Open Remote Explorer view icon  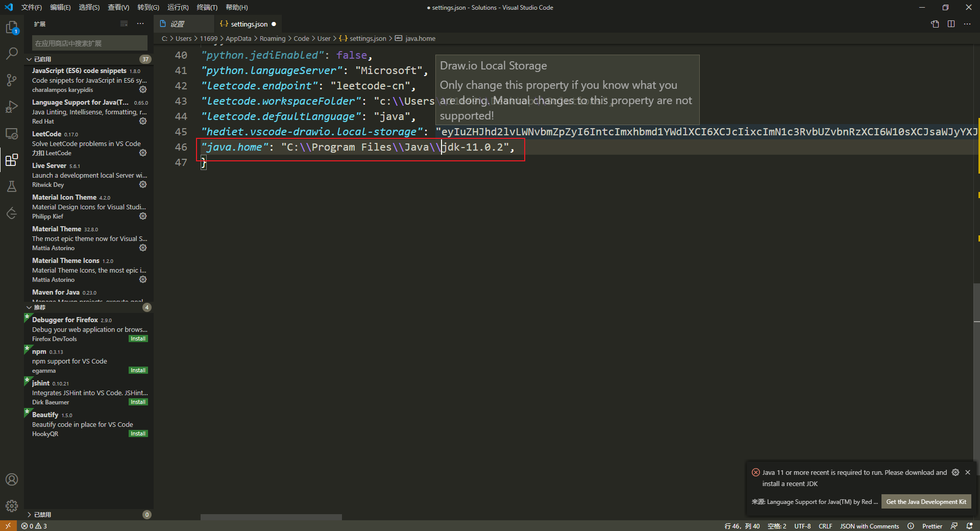12,133
